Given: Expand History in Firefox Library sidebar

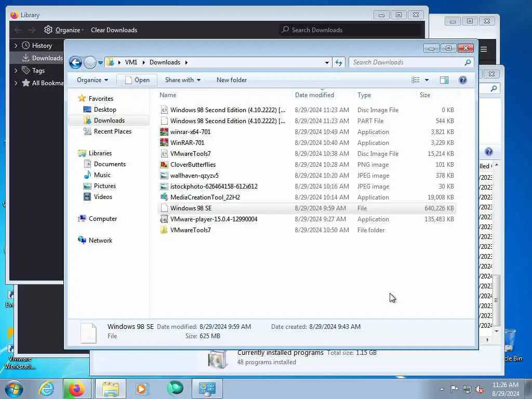Looking at the screenshot, I should [x=16, y=46].
